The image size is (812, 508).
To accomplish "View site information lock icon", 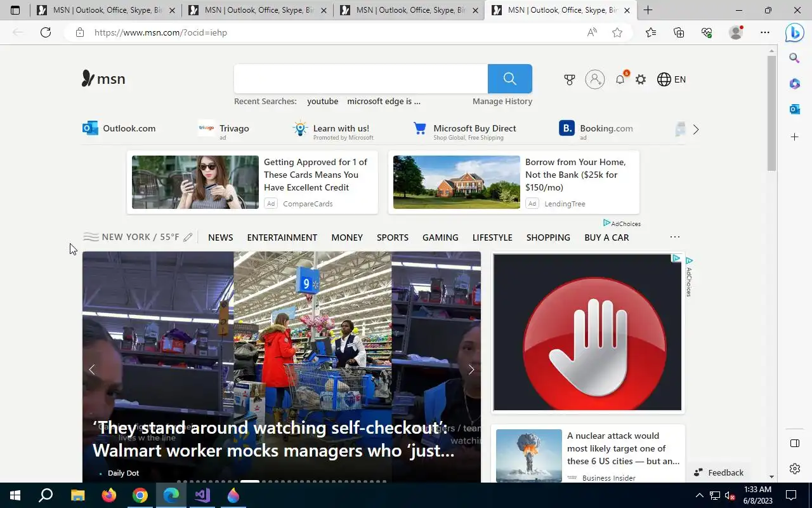I will [79, 32].
